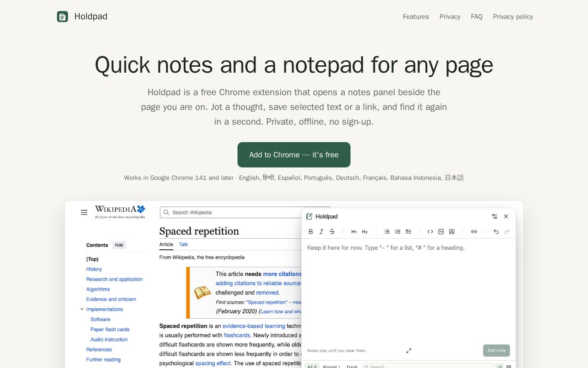Close the Holdpad notes panel
This screenshot has width=588, height=368.
(506, 216)
